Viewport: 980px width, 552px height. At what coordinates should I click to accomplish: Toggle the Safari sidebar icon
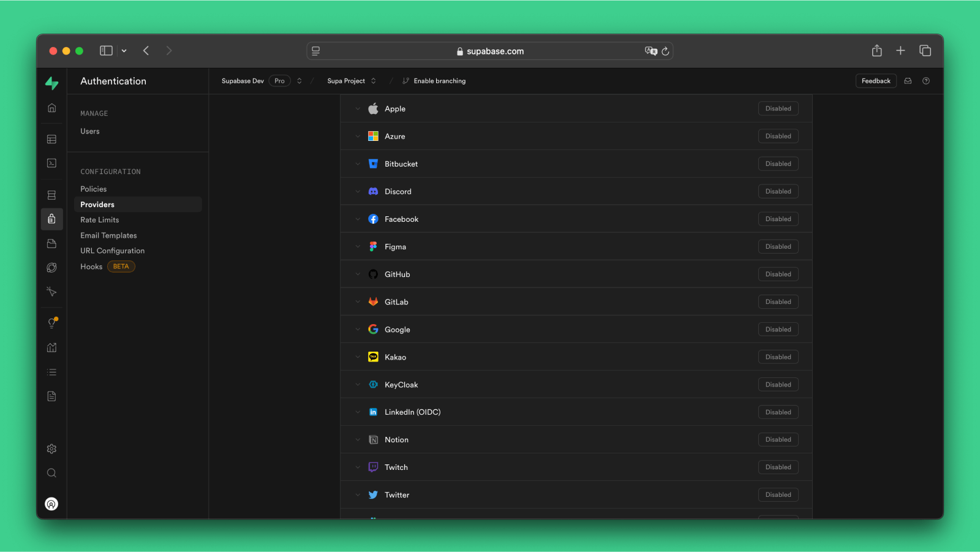tap(107, 51)
